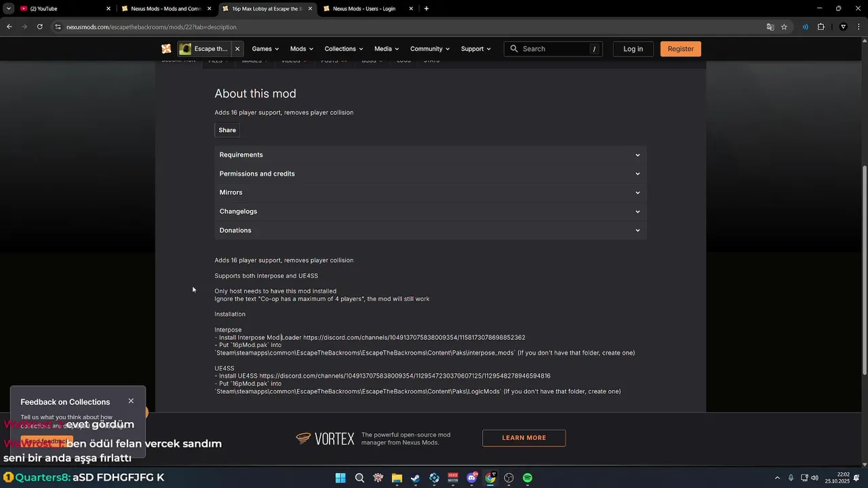Expand the Changelogs section
The height and width of the screenshot is (488, 868).
coord(431,211)
